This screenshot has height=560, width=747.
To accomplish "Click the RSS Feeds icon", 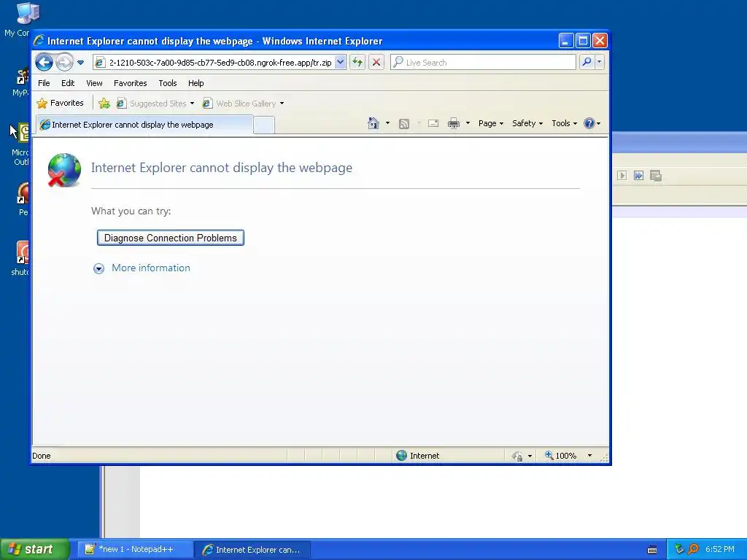I will pyautogui.click(x=404, y=124).
